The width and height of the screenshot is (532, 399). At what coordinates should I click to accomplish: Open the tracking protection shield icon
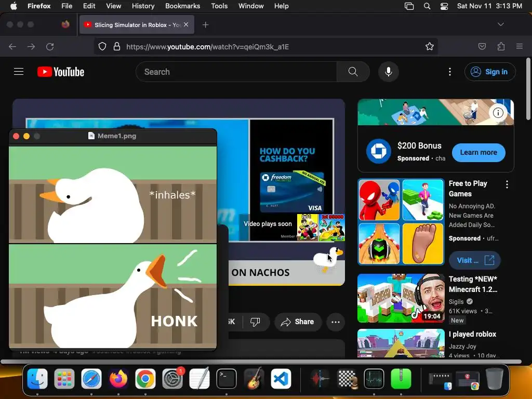[102, 46]
